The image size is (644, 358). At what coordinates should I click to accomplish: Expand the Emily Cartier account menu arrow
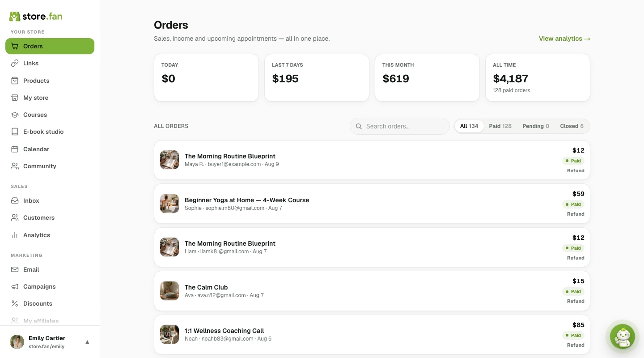(x=87, y=342)
